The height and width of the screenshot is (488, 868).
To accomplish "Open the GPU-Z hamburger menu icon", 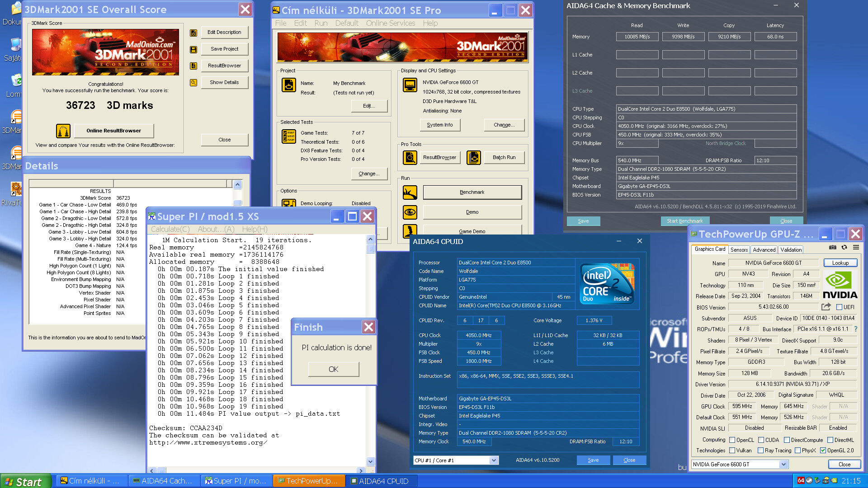I will [x=856, y=248].
